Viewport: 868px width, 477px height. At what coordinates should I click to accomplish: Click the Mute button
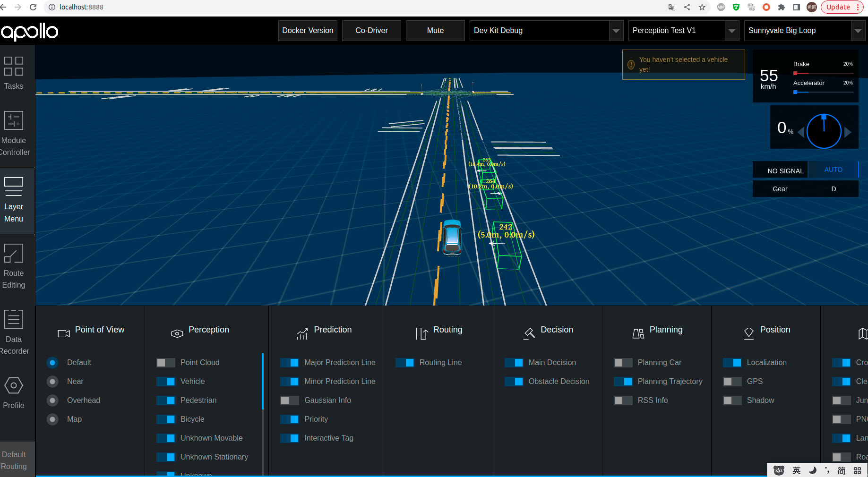pos(435,31)
